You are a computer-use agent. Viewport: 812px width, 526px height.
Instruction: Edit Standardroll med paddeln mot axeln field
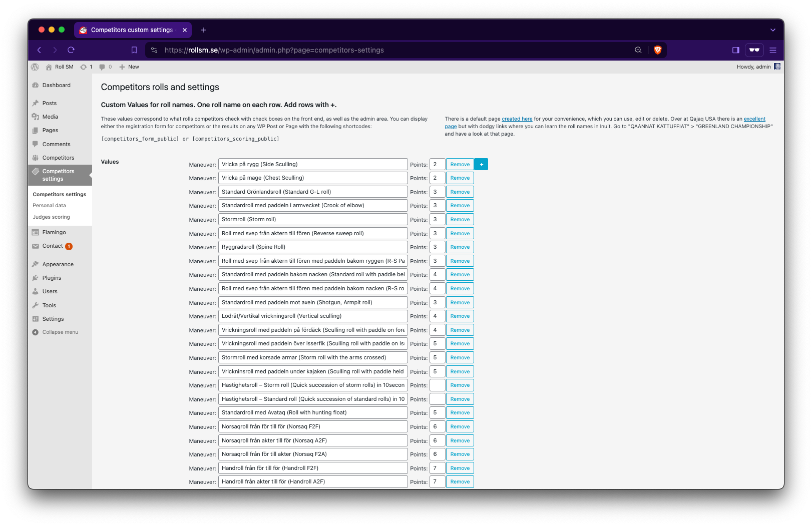coord(313,303)
